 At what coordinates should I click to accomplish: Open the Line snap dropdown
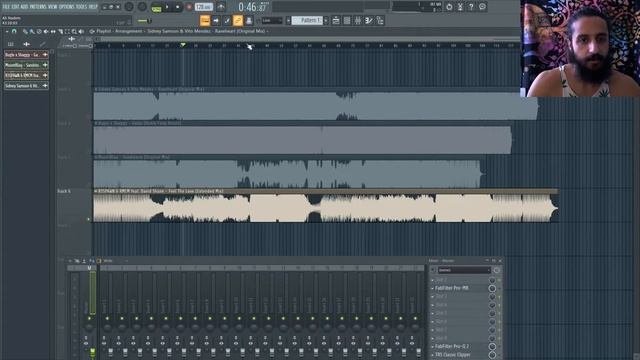click(x=272, y=20)
